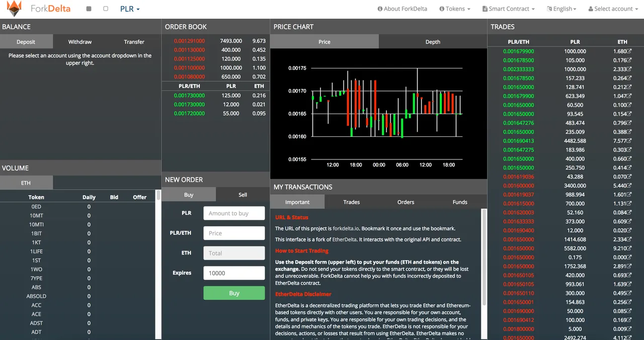Open the Select account dropdown

click(x=612, y=9)
